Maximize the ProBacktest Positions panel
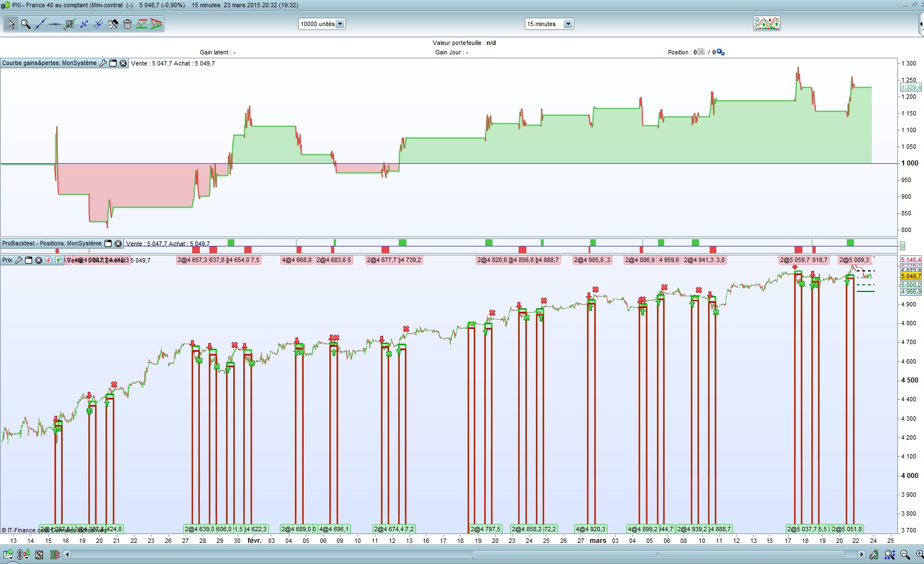 [x=108, y=244]
